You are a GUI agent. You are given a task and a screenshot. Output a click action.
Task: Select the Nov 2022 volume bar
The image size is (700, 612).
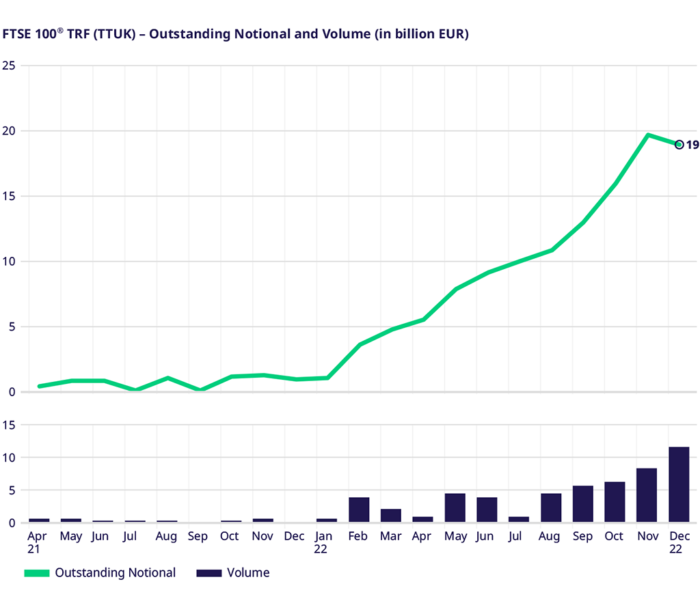[647, 495]
